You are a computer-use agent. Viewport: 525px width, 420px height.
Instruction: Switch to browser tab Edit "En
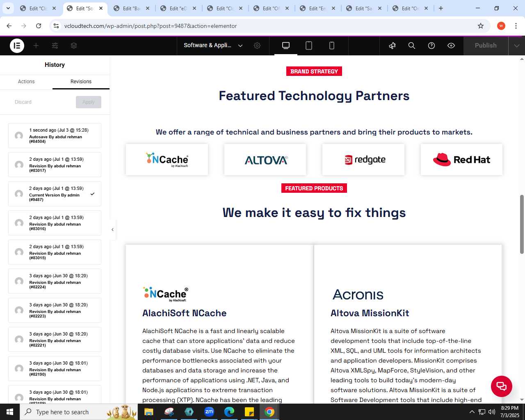pos(317,8)
